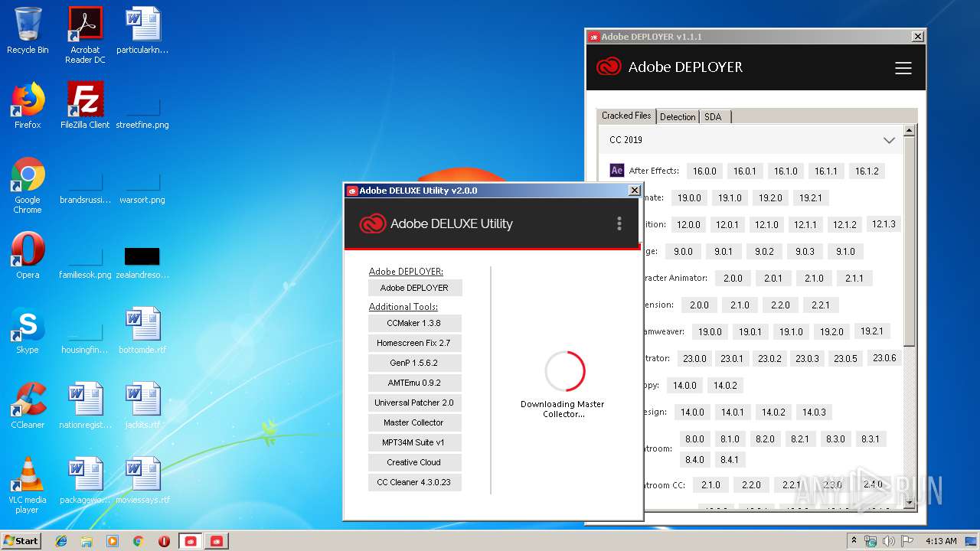The image size is (980, 551).
Task: Select the jackits.rtf document icon
Action: (x=142, y=406)
